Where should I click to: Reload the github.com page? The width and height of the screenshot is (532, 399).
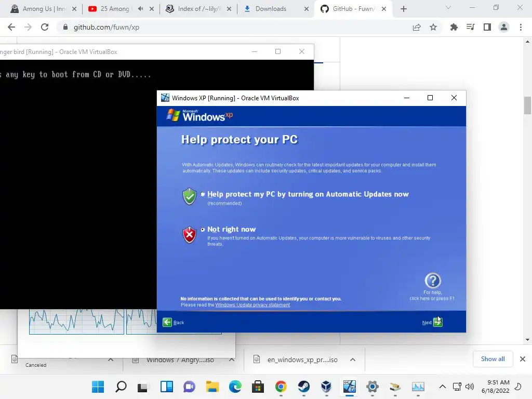coord(45,27)
